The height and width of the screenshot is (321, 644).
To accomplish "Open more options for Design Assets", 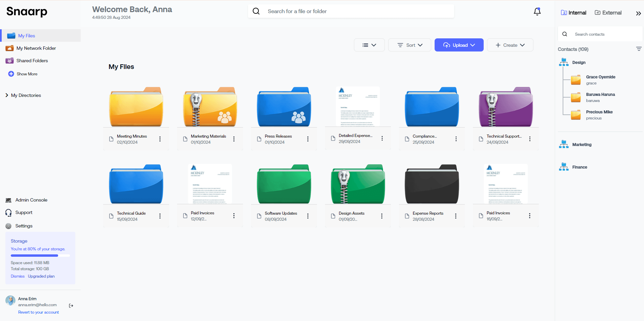I will pos(382,216).
